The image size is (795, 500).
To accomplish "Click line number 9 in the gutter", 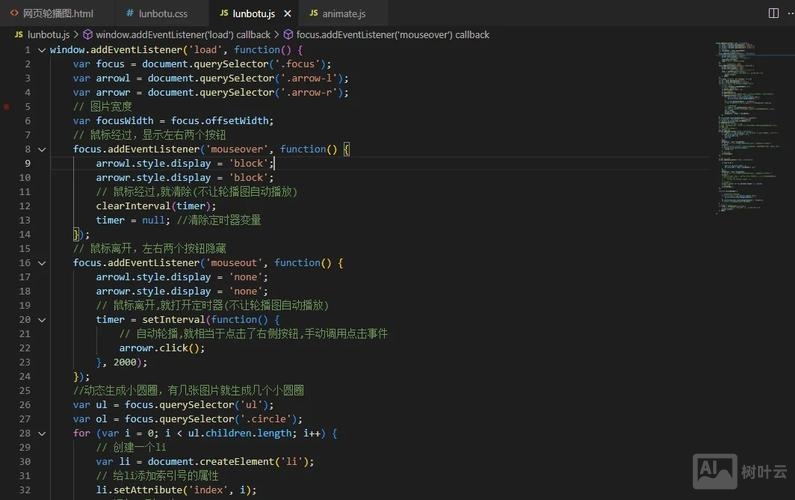I will pyautogui.click(x=27, y=163).
